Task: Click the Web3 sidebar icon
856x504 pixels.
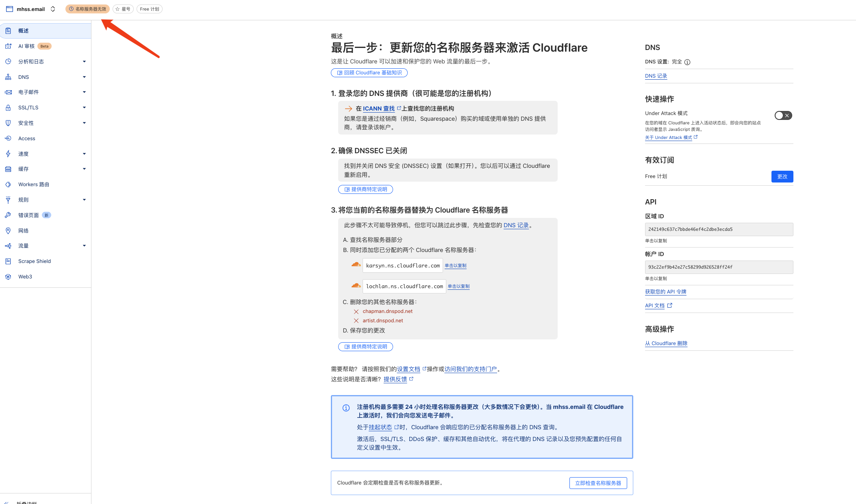Action: [8, 277]
